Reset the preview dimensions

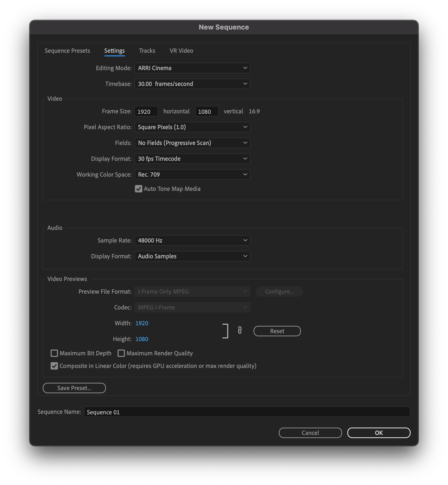pos(277,331)
